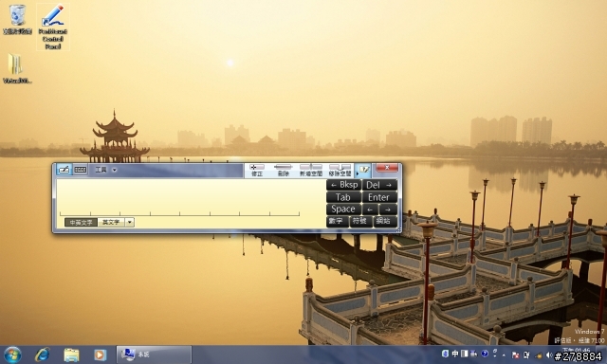The height and width of the screenshot is (364, 607).
Task: Select the PenMount Control Panel desktop icon
Action: 53,27
